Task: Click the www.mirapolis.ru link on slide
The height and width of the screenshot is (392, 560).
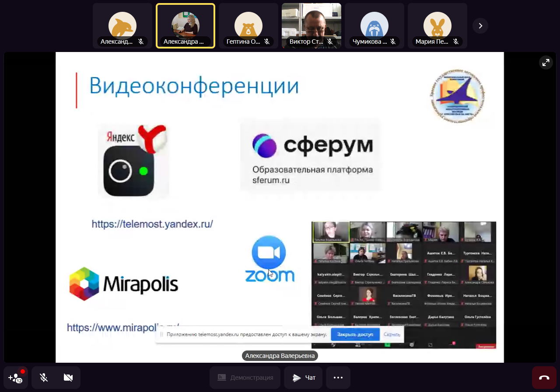Action: tap(123, 327)
